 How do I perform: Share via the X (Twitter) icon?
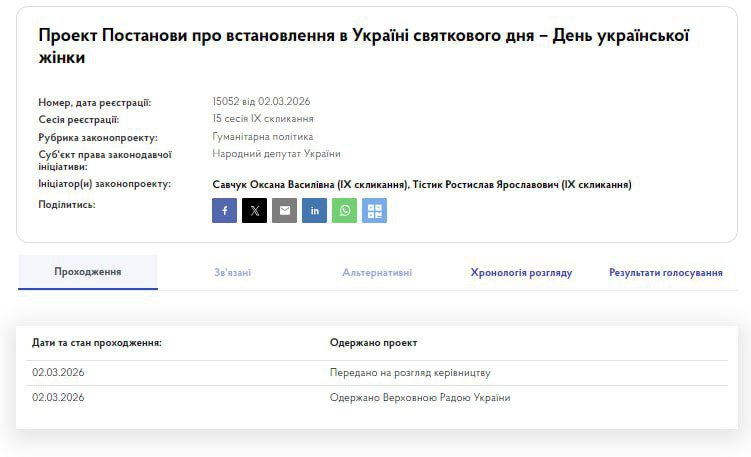[x=255, y=211]
